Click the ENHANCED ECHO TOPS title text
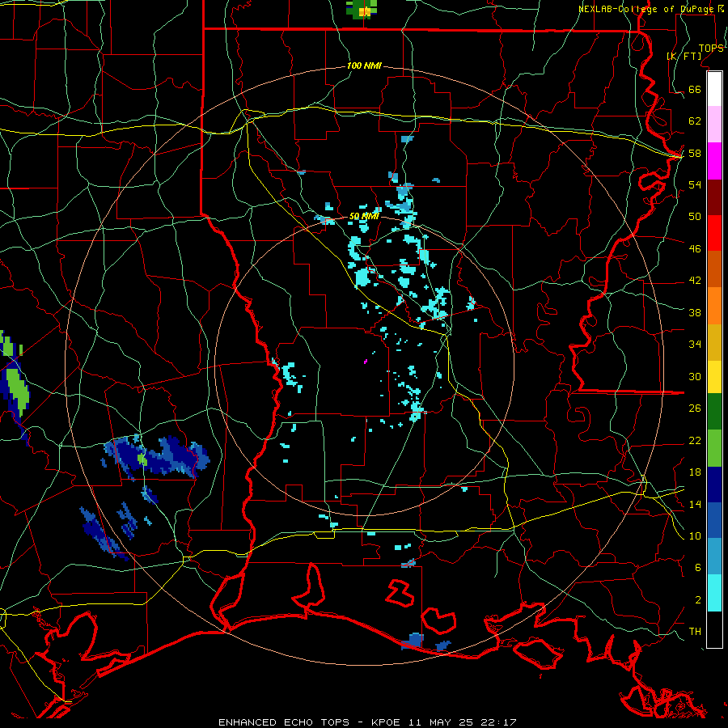 coord(284,722)
